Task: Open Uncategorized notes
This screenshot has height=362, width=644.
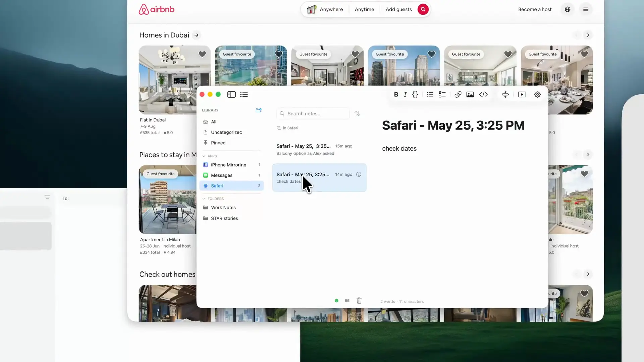Action: click(231, 132)
